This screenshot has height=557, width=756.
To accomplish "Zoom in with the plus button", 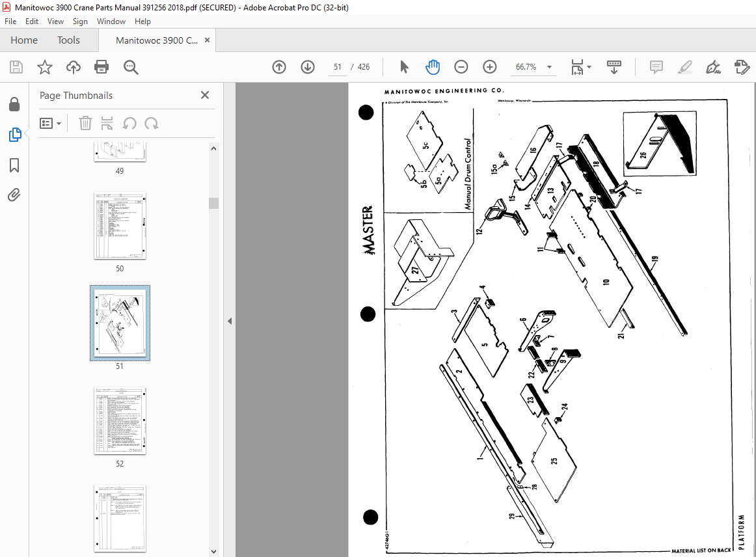I will point(489,67).
